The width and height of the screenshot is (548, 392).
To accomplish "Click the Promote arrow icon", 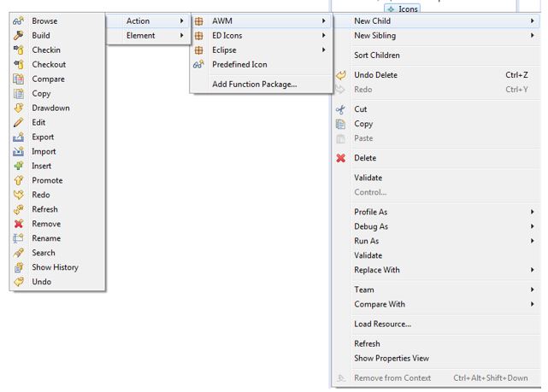I will point(19,180).
